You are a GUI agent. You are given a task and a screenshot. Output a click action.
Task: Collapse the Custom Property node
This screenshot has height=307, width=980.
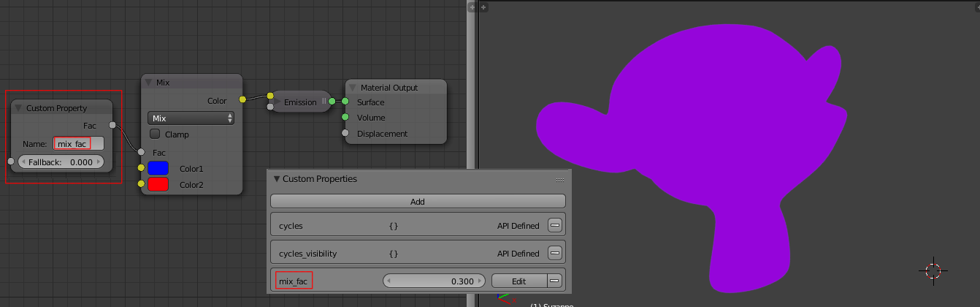tap(18, 108)
